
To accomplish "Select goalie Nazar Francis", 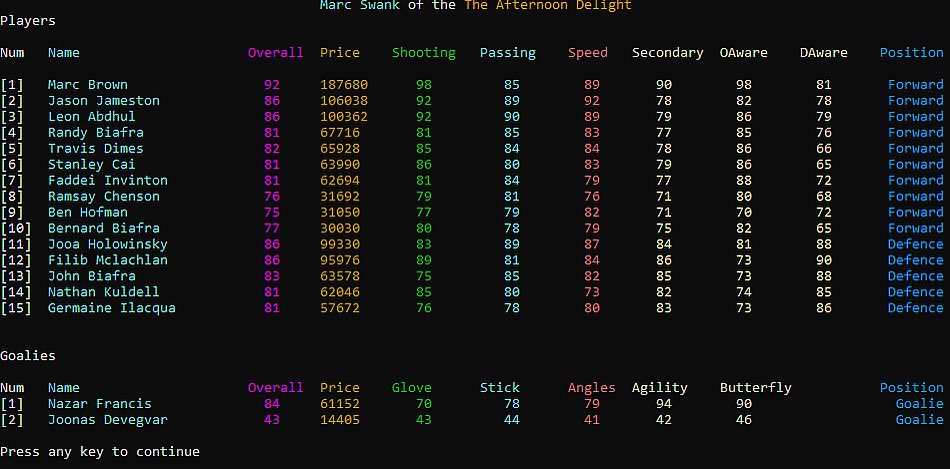I will (x=100, y=404).
